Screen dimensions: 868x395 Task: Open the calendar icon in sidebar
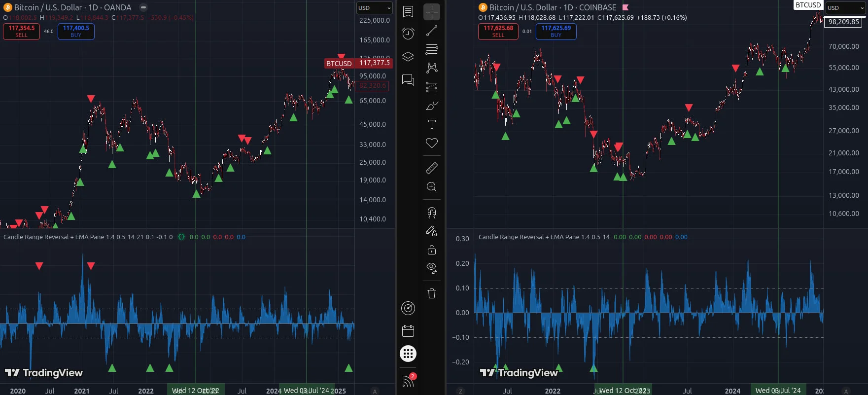[x=408, y=331]
